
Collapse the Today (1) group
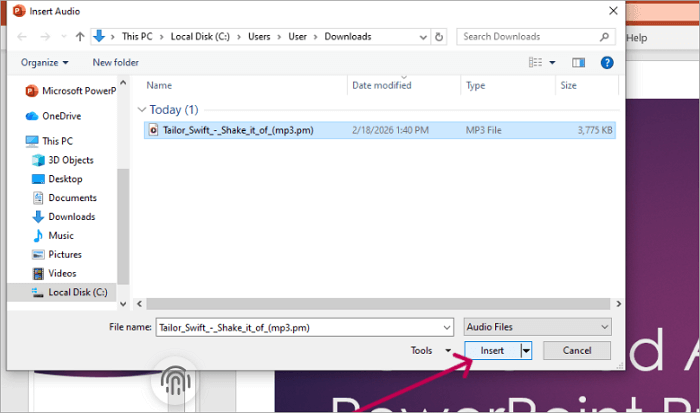(142, 110)
